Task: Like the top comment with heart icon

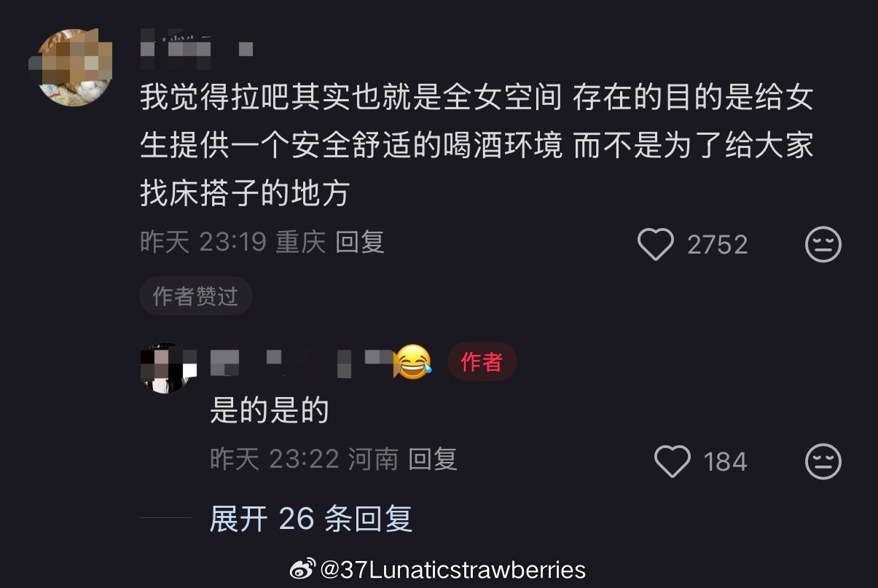Action: (655, 244)
